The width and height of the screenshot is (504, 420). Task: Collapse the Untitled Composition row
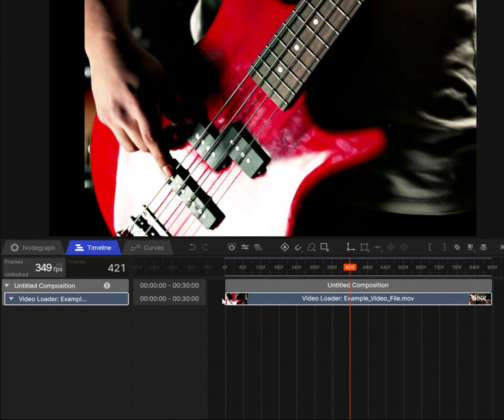point(7,286)
